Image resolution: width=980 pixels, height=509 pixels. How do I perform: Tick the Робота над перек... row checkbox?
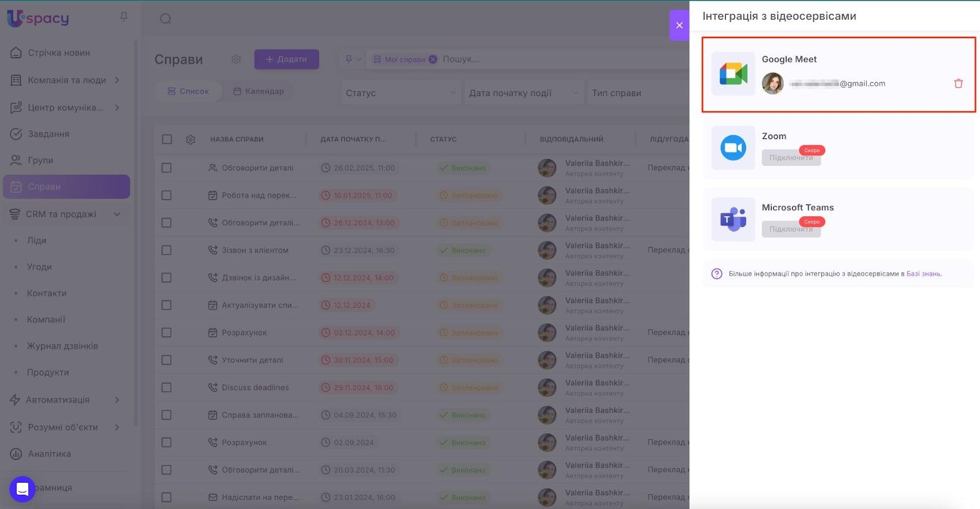pyautogui.click(x=167, y=195)
